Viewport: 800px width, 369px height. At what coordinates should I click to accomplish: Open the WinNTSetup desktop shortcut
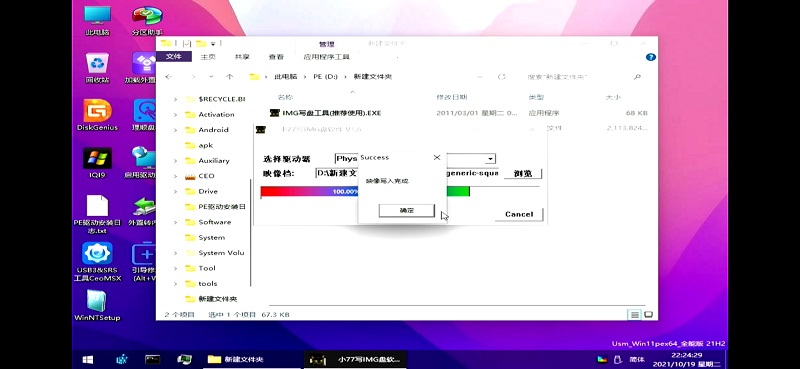pyautogui.click(x=97, y=305)
